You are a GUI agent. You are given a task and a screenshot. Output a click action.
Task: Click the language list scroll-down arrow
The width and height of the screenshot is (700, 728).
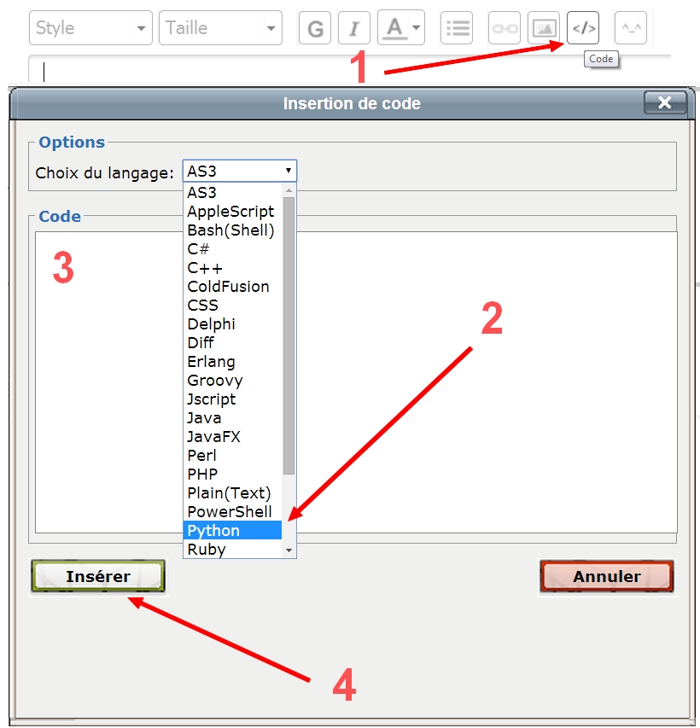point(289,551)
